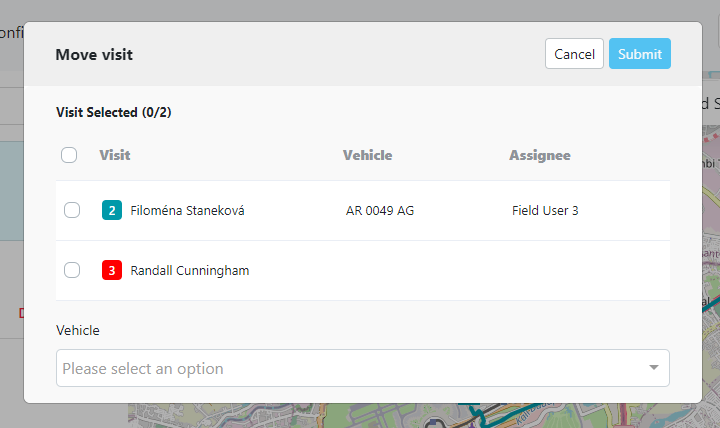The image size is (720, 428).
Task: Click the Vehicle column header
Action: [x=367, y=155]
